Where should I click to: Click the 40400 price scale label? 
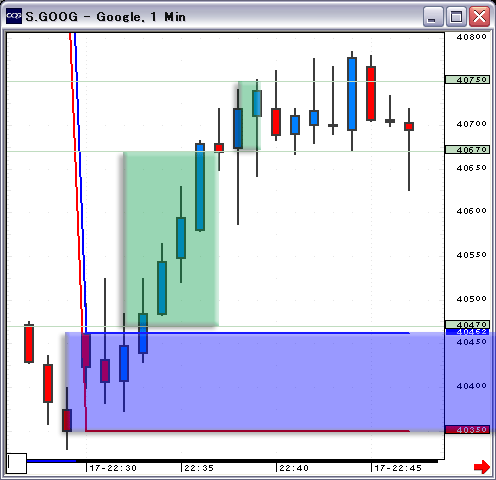click(471, 386)
